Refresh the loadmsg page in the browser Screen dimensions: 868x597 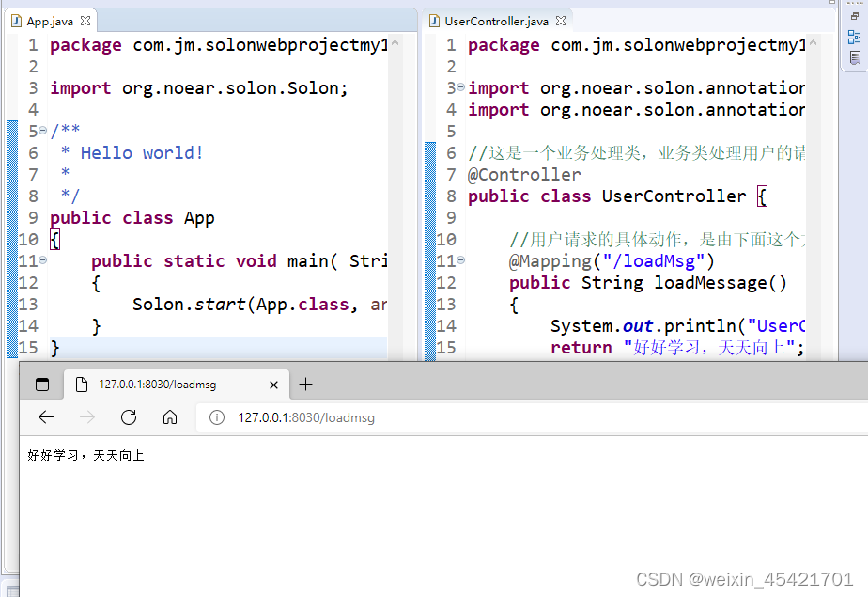point(129,417)
